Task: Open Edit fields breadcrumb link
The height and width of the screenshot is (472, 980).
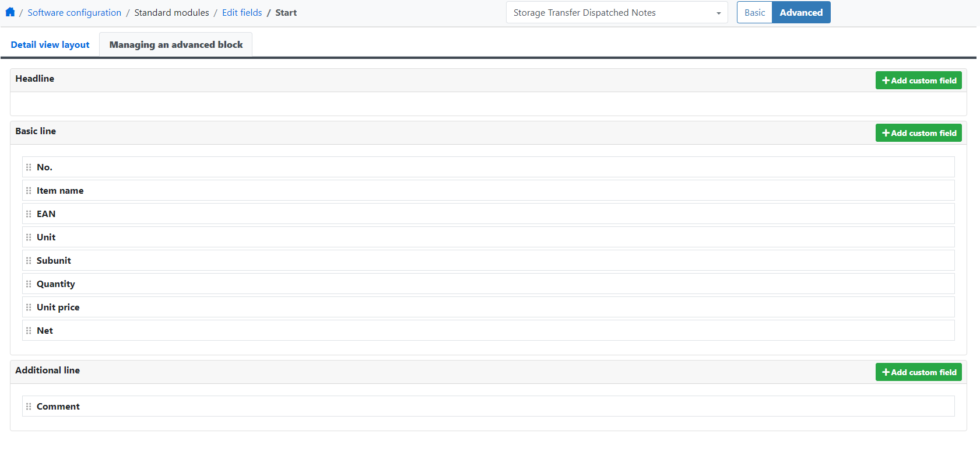Action: (x=242, y=12)
